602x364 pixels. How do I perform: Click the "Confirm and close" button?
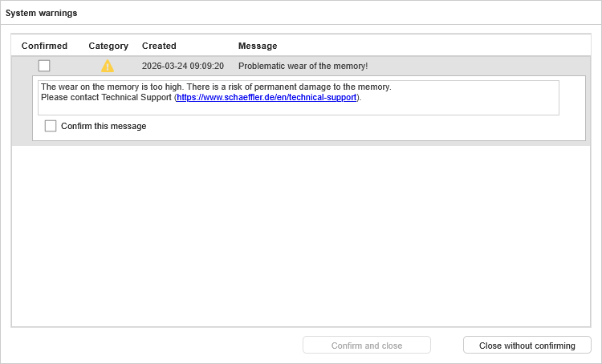pos(367,346)
